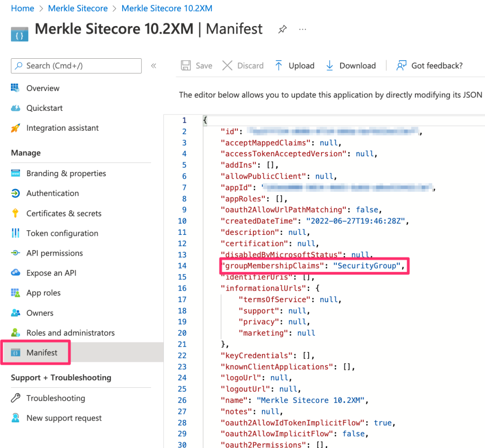Viewport: 485px width, 448px height.
Task: Open Merkle Sitecore breadcrumb link
Action: [78, 9]
